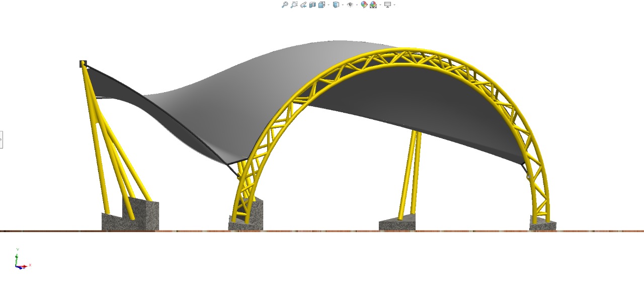Open the Edit Appearance color ball icon

point(364,5)
